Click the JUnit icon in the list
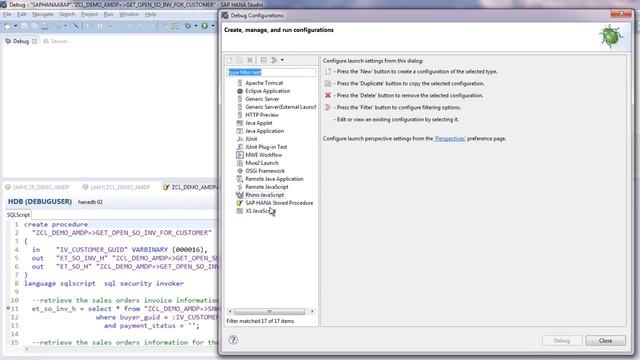 click(x=240, y=139)
